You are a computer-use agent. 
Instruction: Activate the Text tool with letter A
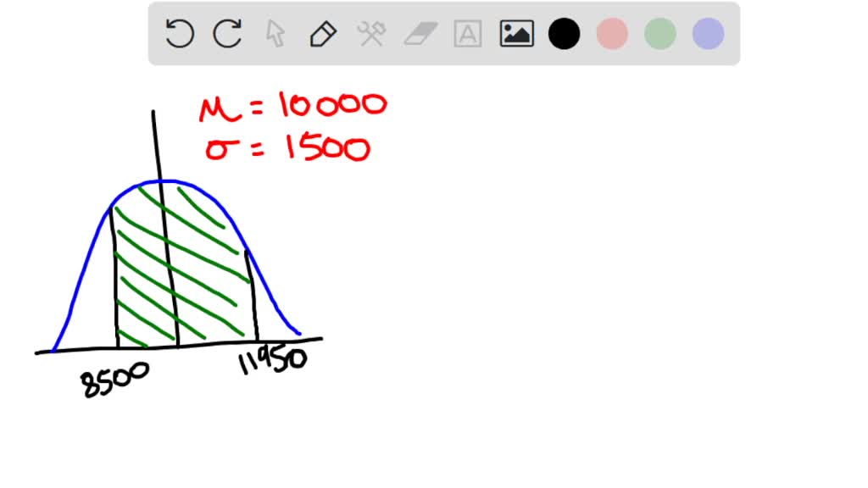467,34
